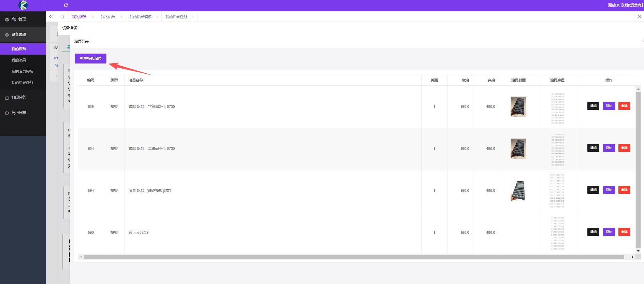
Task: Open tabs overflow double-right chevron
Action: coord(640,16)
